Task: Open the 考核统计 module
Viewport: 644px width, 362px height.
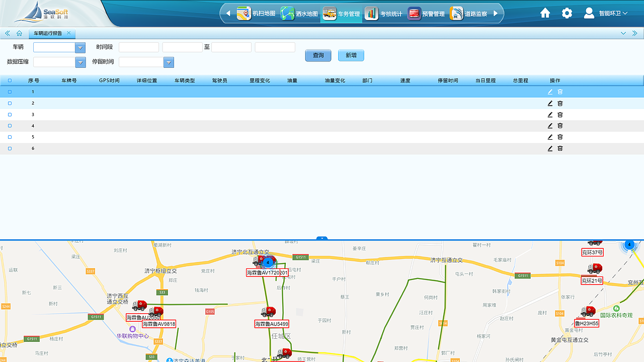Action: 384,14
